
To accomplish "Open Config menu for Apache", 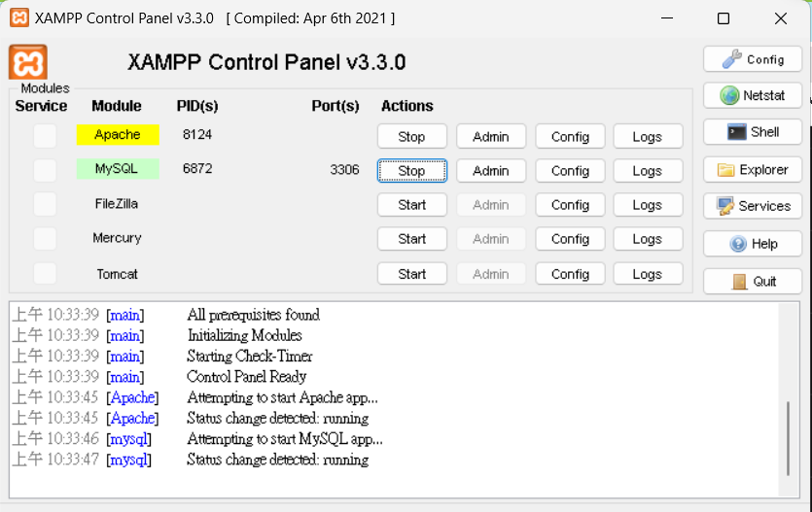I will (x=570, y=137).
